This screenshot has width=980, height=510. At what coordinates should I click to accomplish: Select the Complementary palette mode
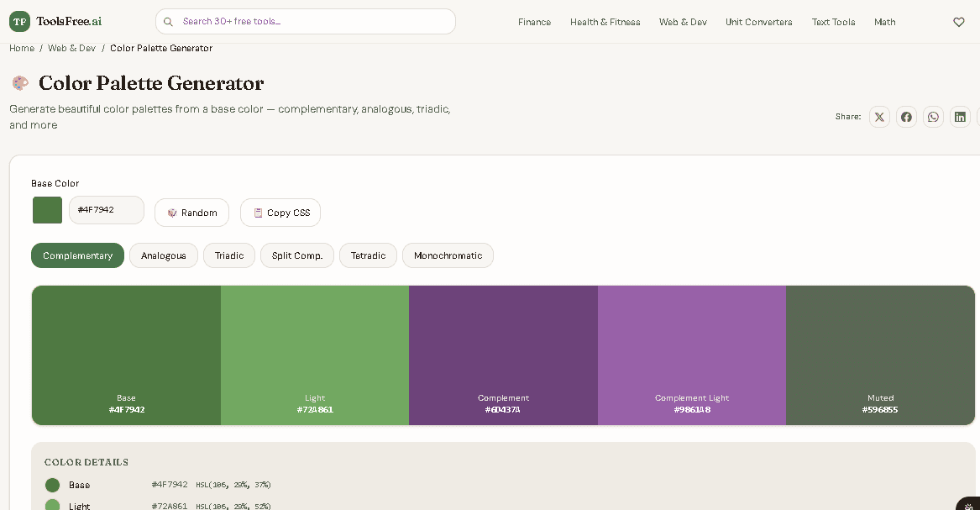77,255
